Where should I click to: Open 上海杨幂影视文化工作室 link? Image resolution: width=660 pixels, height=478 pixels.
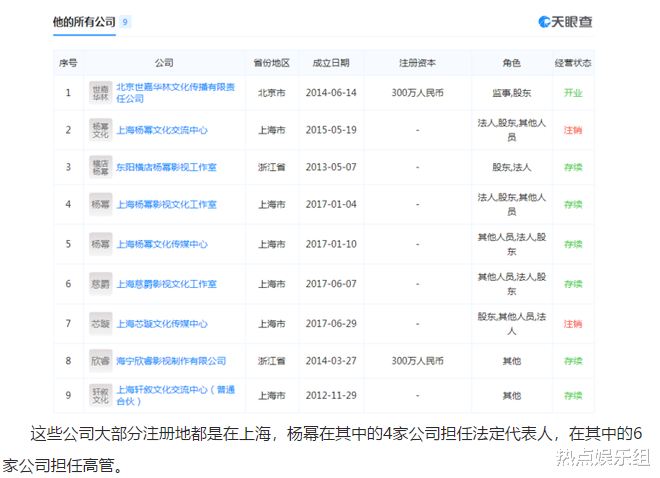click(x=167, y=204)
